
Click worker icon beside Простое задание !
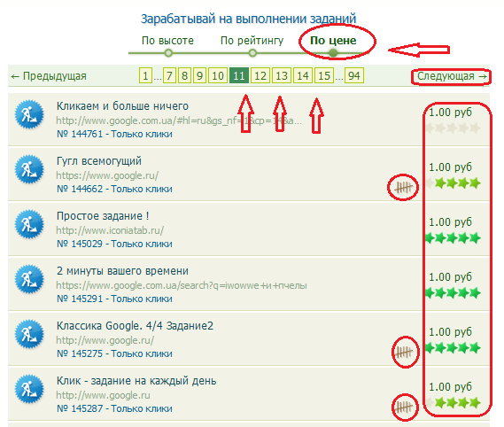click(29, 224)
